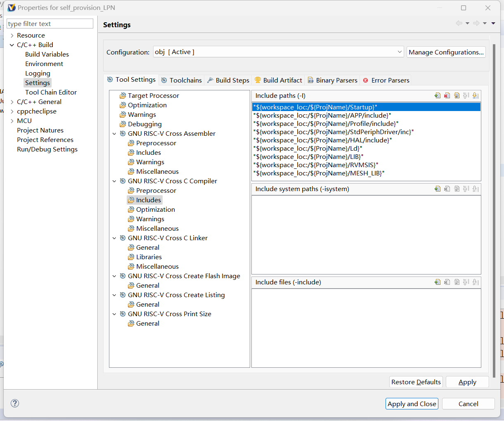Select the APP/include path entry

pos(322,116)
